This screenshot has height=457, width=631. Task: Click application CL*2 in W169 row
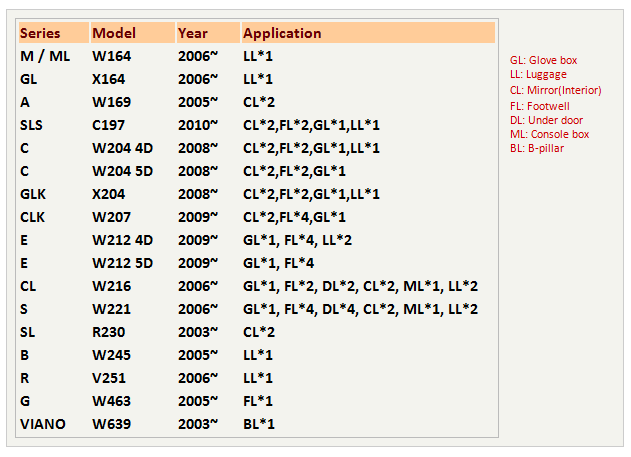[x=259, y=102]
